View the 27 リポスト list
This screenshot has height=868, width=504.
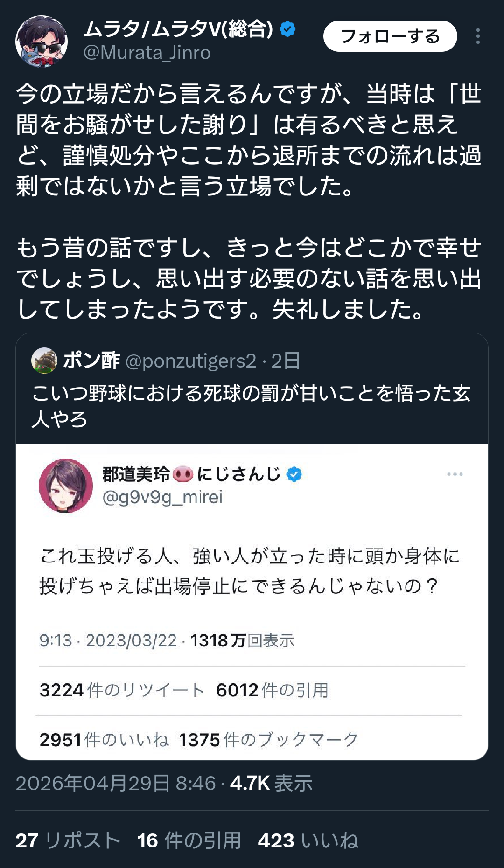click(68, 840)
